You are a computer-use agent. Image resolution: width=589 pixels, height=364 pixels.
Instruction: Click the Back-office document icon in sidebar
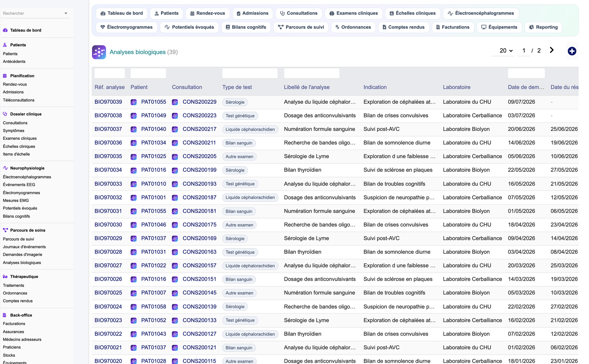pyautogui.click(x=5, y=315)
